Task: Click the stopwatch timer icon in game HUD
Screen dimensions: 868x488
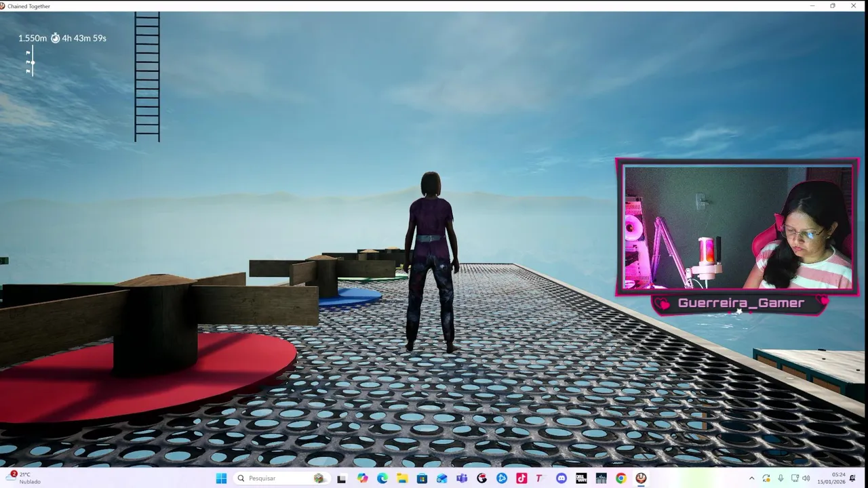Action: (55, 38)
